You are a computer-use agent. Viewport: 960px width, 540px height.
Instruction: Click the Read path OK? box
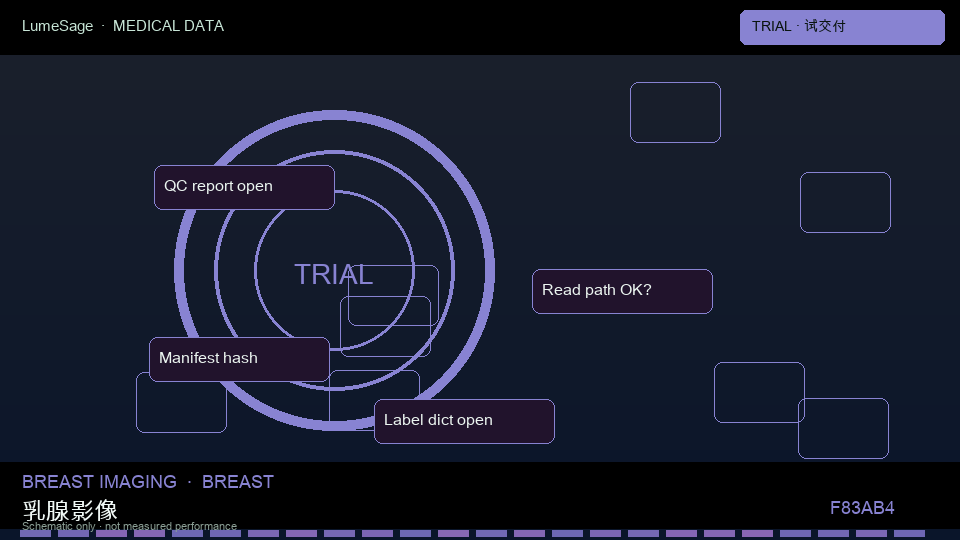click(622, 291)
